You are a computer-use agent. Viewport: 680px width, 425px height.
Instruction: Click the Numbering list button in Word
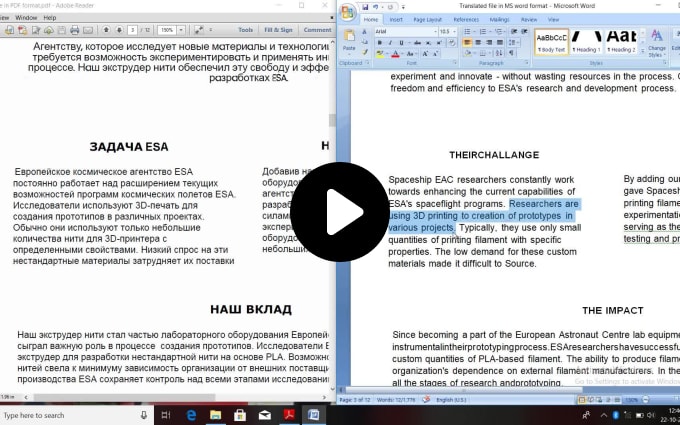(483, 32)
